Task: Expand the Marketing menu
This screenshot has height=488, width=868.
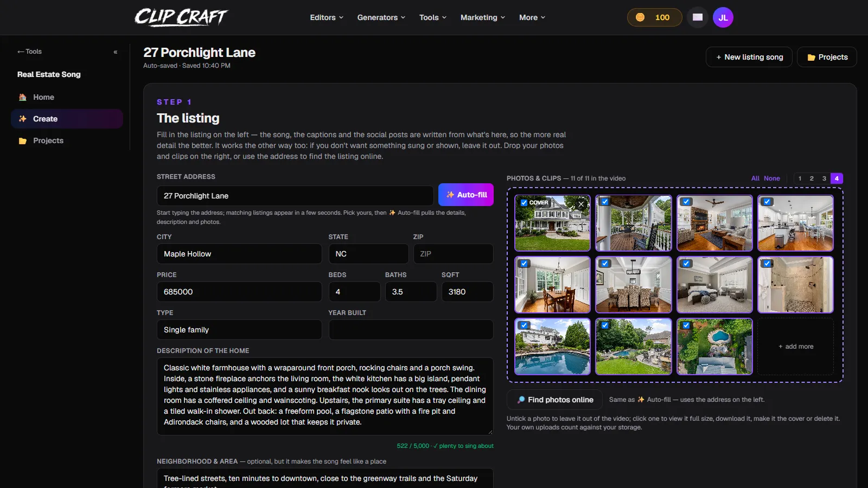Action: coord(482,17)
